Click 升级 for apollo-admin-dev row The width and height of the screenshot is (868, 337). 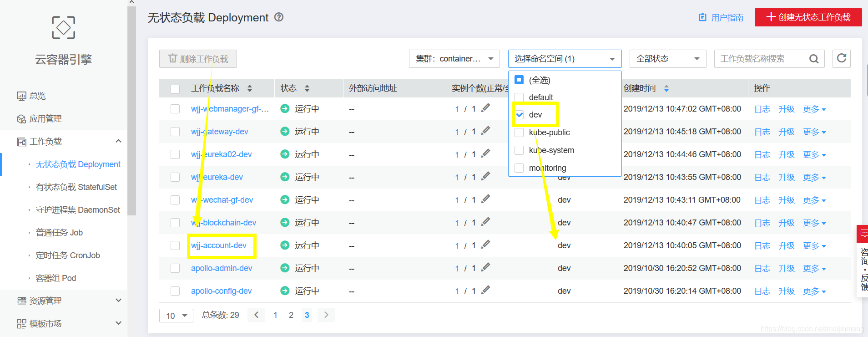(x=786, y=269)
